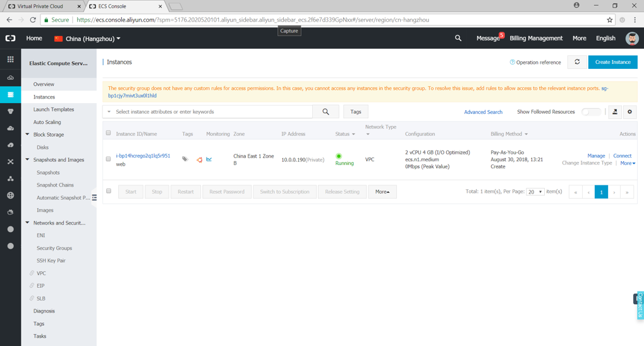
Task: Change the Per Page 20 items dropdown
Action: (535, 192)
